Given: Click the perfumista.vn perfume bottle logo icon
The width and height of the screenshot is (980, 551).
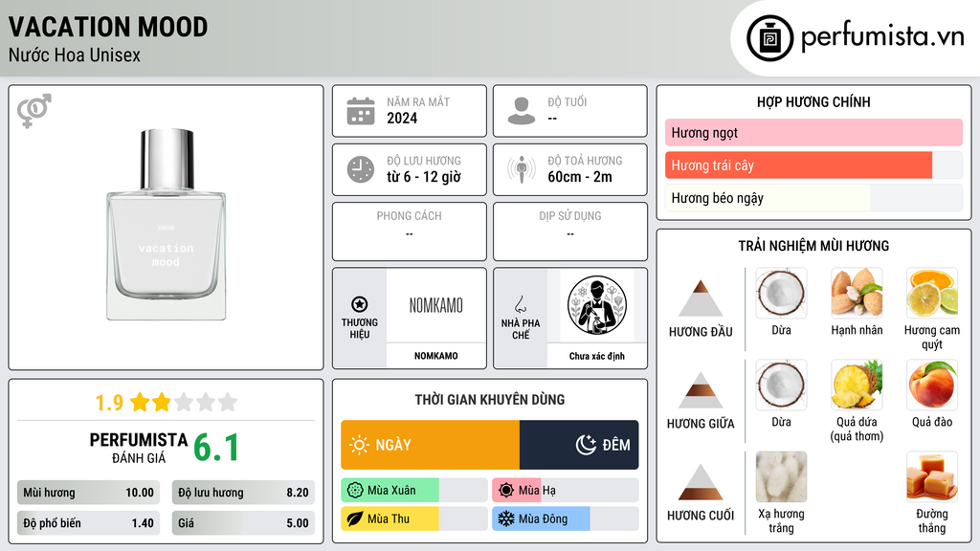Looking at the screenshot, I should click(769, 38).
